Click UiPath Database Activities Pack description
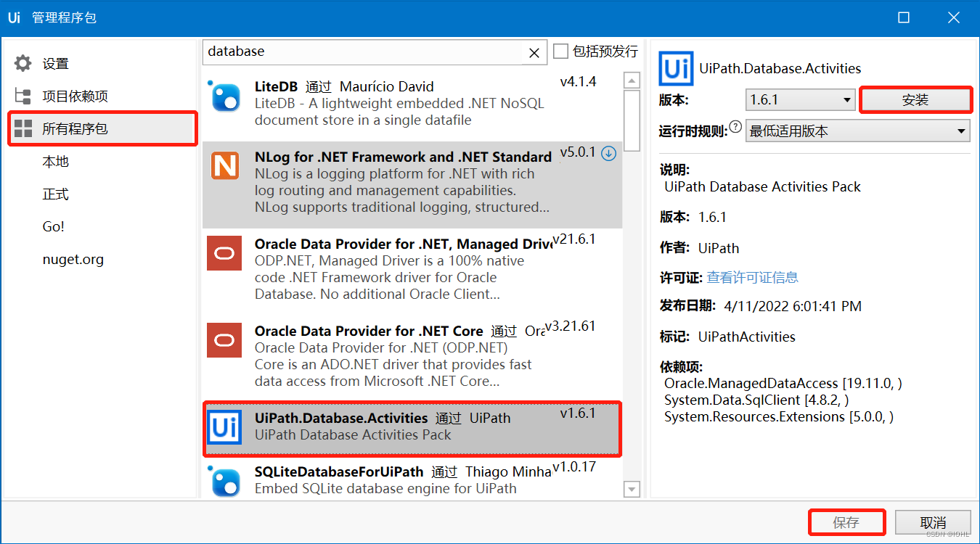Screen dimensions: 980x544 (762, 186)
